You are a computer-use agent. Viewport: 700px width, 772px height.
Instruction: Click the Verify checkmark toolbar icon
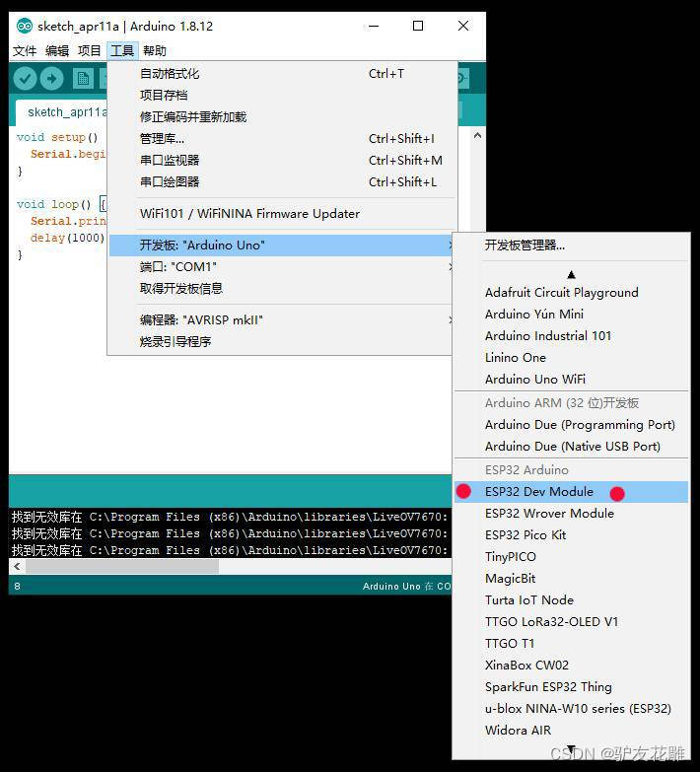(25, 78)
